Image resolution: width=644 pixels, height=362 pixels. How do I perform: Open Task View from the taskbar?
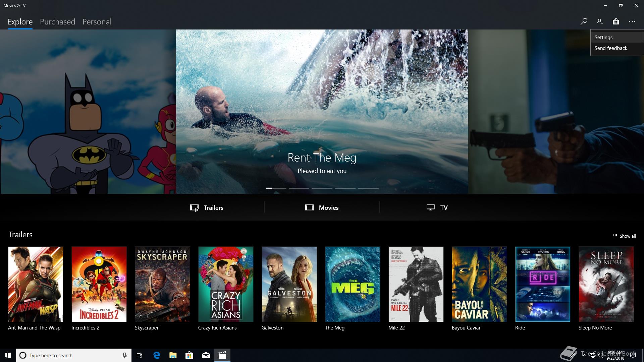tap(140, 355)
